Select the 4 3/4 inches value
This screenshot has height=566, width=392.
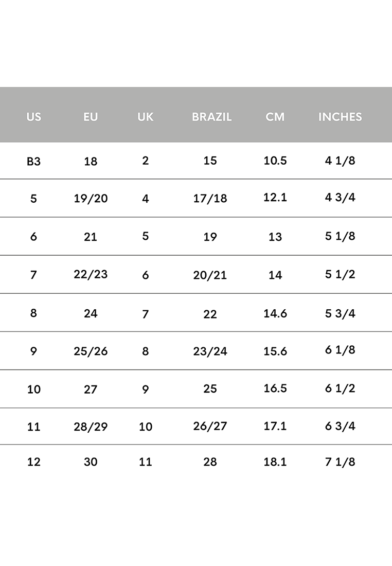tap(340, 197)
